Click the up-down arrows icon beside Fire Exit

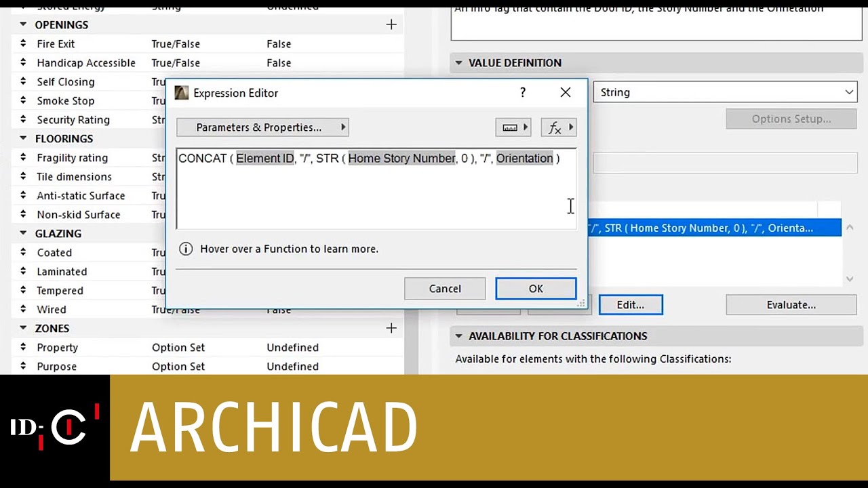click(22, 43)
